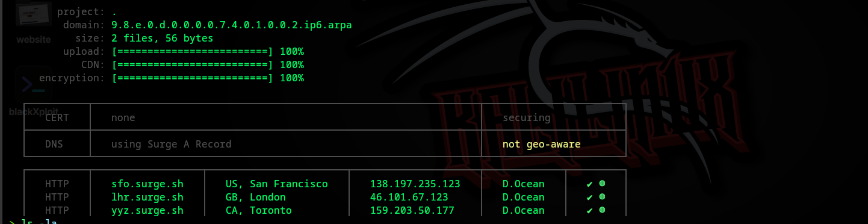The height and width of the screenshot is (224, 868).
Task: Click the checkmark in the lhr.surge.sh row
Action: pyautogui.click(x=590, y=198)
